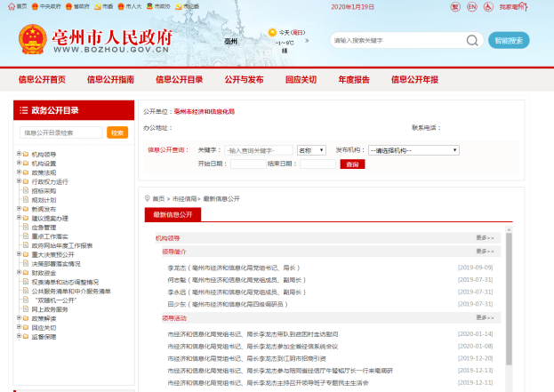Expand the 行政权力运行 tree node

[18, 181]
